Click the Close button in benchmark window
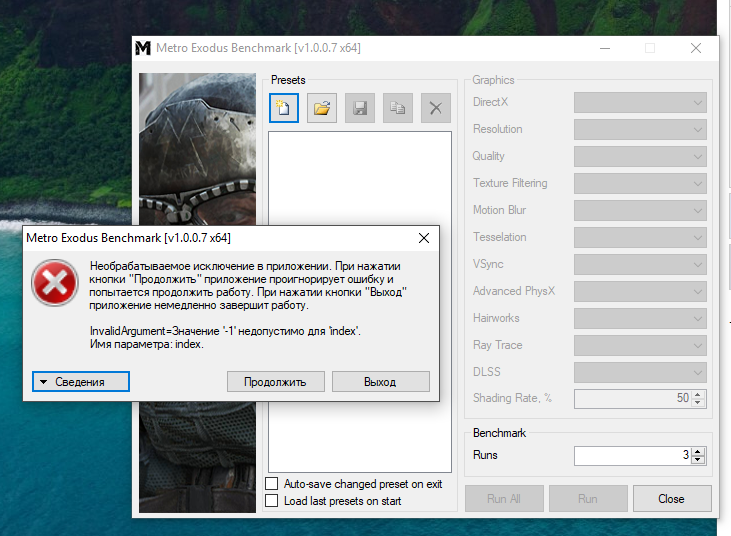 (x=672, y=499)
